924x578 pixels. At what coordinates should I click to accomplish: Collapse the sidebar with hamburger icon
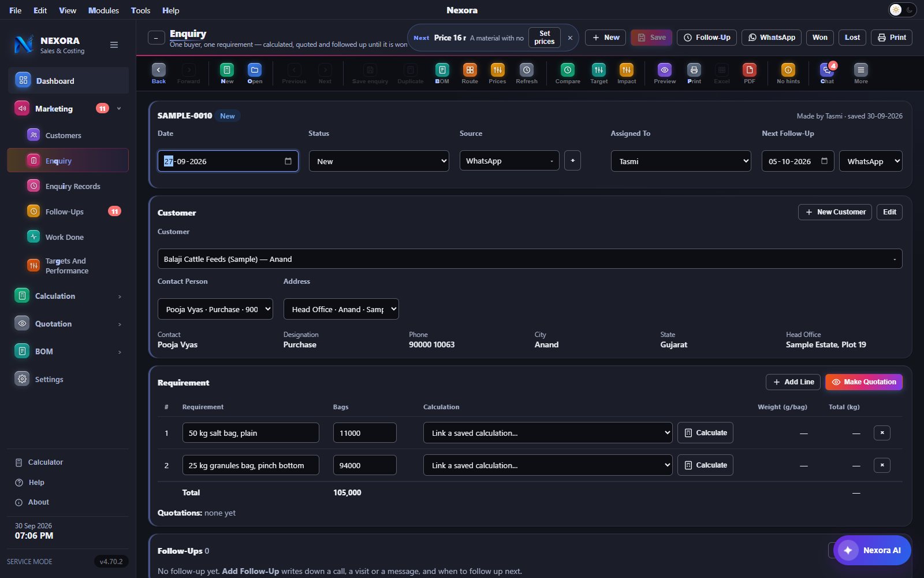(x=114, y=45)
